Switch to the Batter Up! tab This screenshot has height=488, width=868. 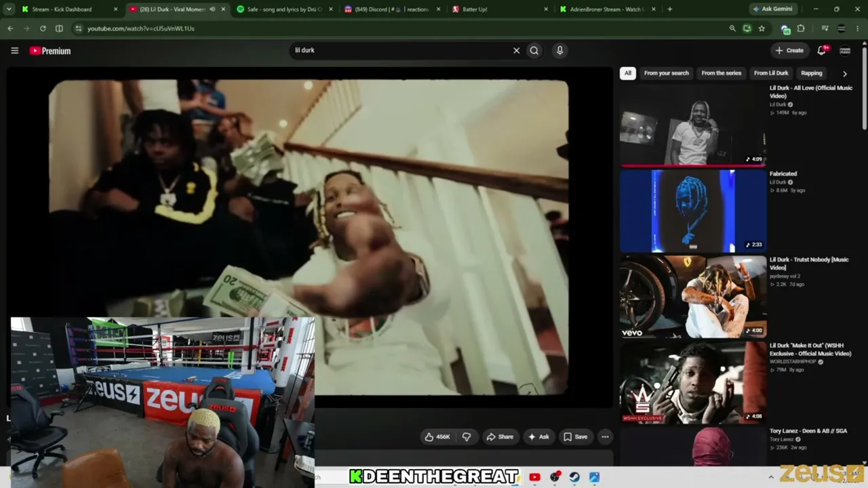pyautogui.click(x=498, y=9)
